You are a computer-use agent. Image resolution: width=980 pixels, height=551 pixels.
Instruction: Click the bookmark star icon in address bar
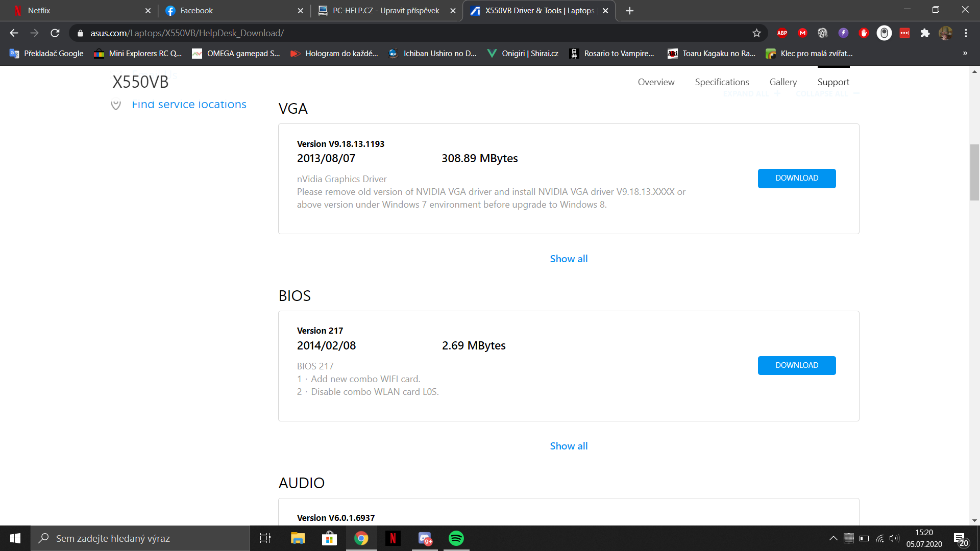[756, 33]
